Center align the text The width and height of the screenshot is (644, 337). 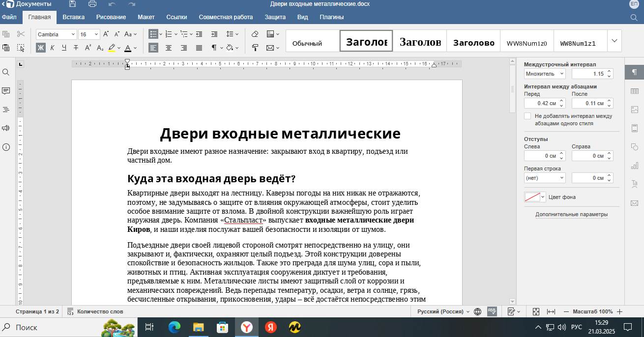tap(169, 48)
